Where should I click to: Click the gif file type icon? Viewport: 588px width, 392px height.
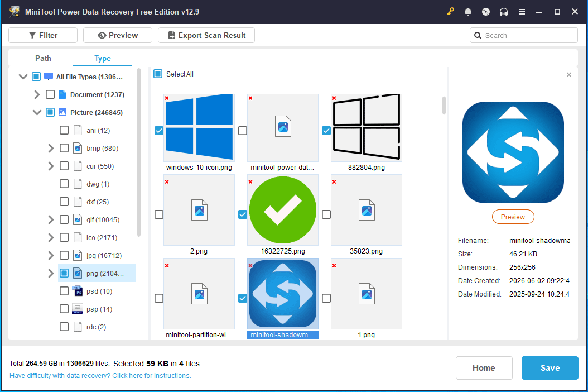tap(77, 219)
